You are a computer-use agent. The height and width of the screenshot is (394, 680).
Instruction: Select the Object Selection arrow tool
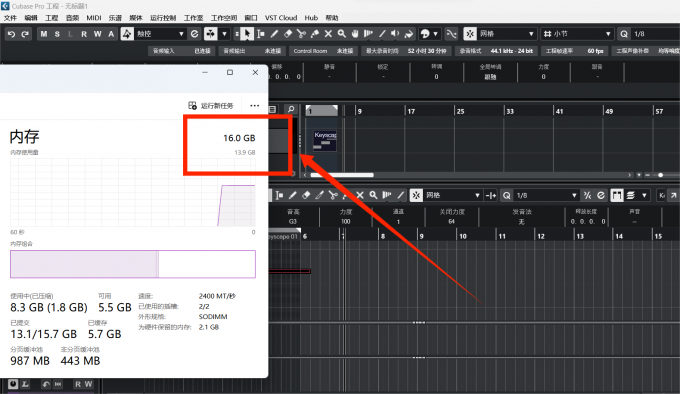[x=247, y=34]
